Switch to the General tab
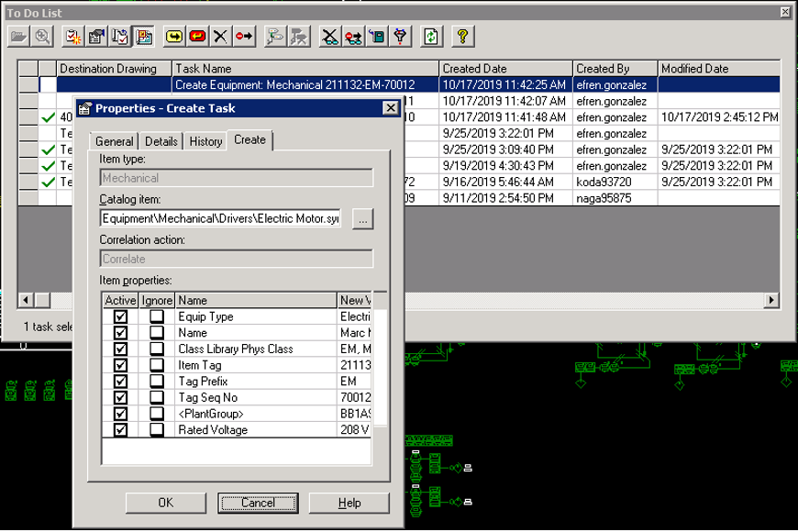798x532 pixels. click(x=115, y=141)
